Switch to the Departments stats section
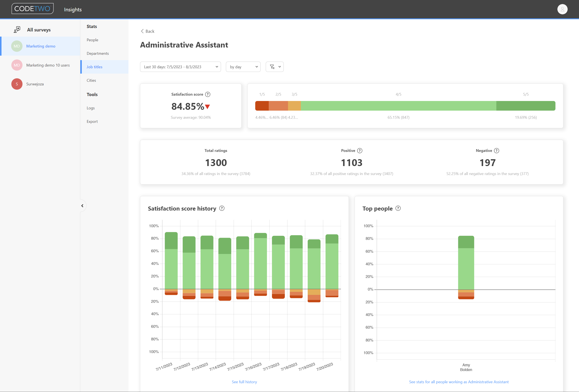 98,53
